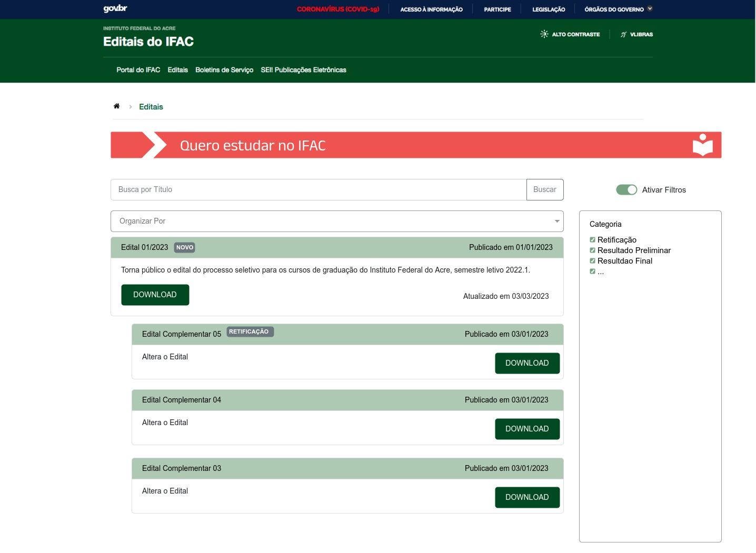Open the Organizar Por dropdown

pos(337,222)
